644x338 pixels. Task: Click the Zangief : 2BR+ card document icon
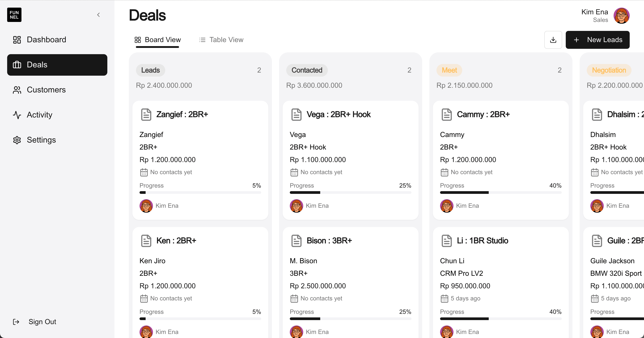(x=146, y=115)
